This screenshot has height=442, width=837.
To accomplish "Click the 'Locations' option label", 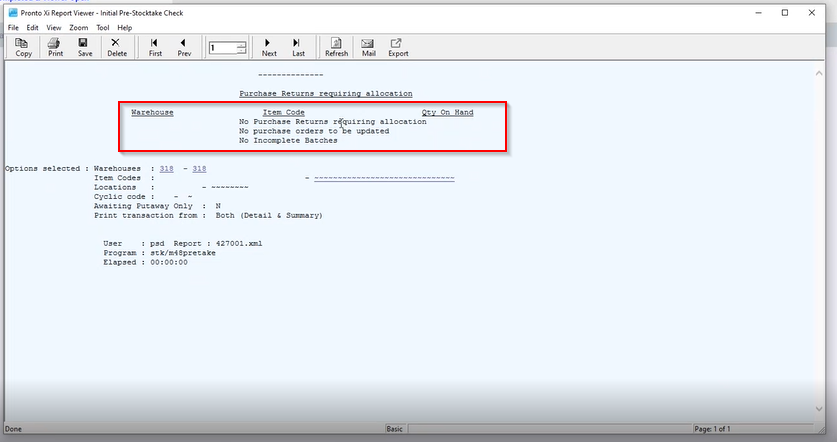I will (115, 187).
